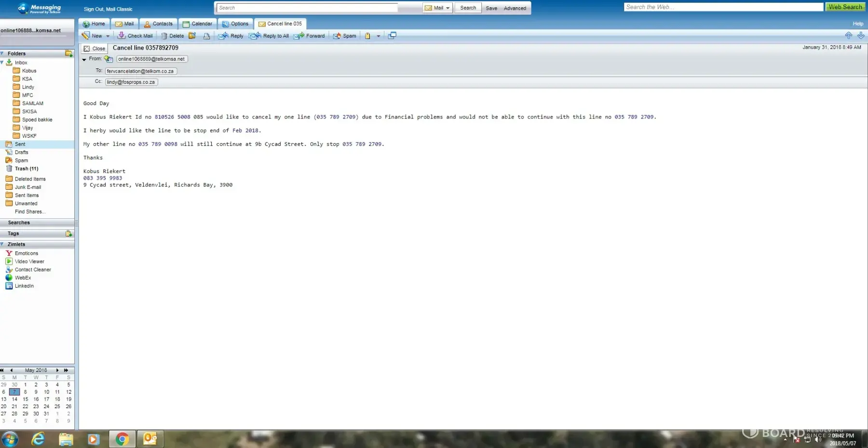Click the move-to-folder icon in toolbar
This screenshot has width=868, height=448.
click(192, 36)
